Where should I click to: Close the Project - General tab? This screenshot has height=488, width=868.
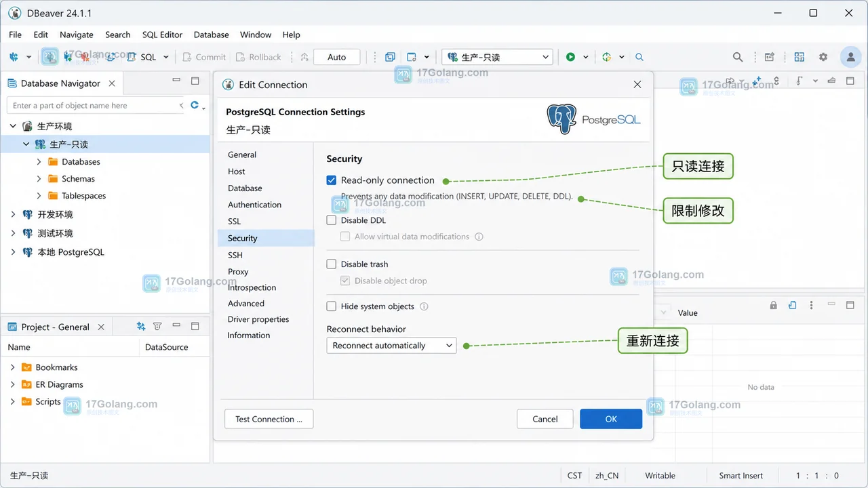tap(101, 327)
